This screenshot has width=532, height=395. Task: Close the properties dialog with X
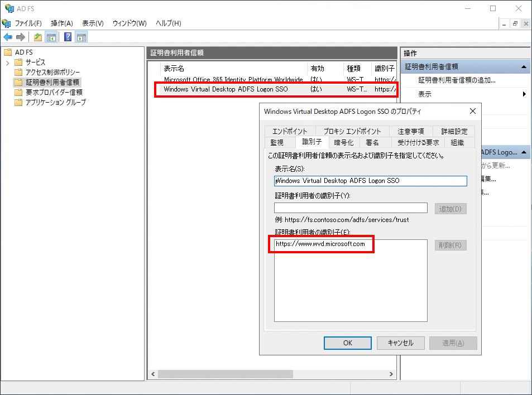[x=473, y=111]
